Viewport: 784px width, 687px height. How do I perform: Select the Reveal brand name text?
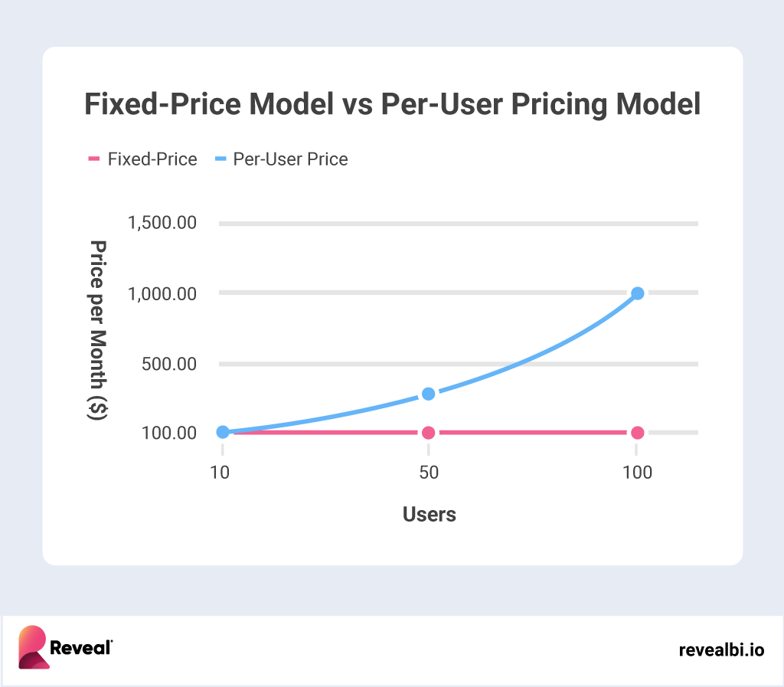tap(81, 649)
